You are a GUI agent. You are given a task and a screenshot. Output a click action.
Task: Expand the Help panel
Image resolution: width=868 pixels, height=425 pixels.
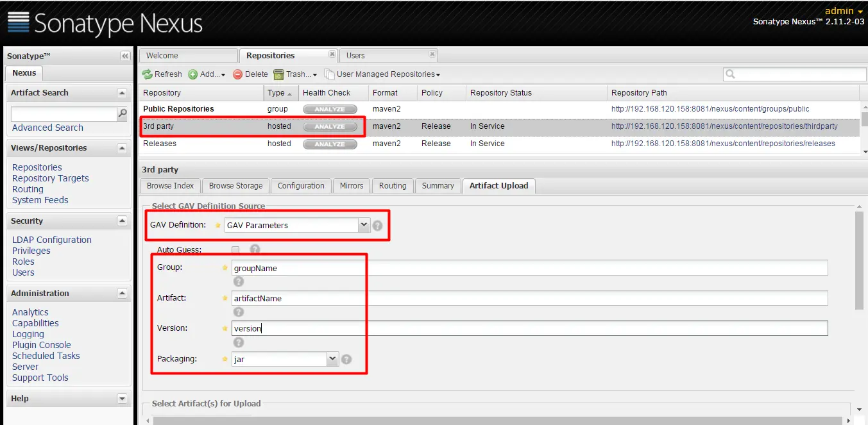click(122, 399)
